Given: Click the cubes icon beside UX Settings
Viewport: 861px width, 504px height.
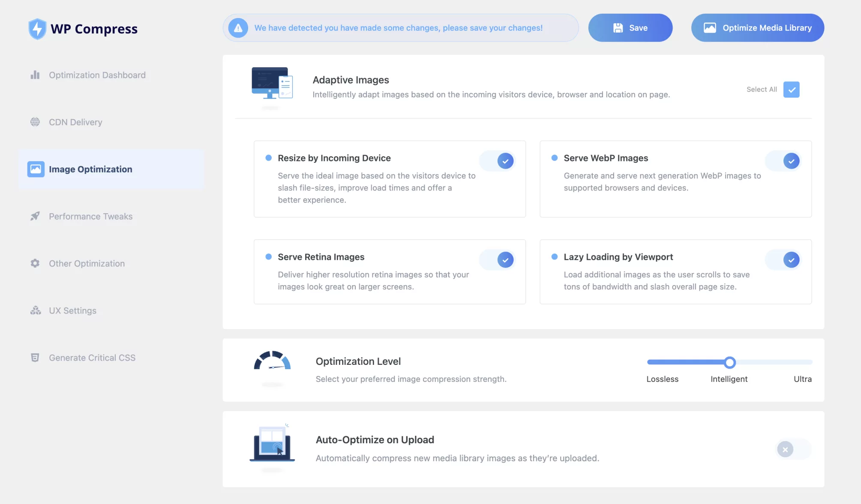Looking at the screenshot, I should [36, 310].
